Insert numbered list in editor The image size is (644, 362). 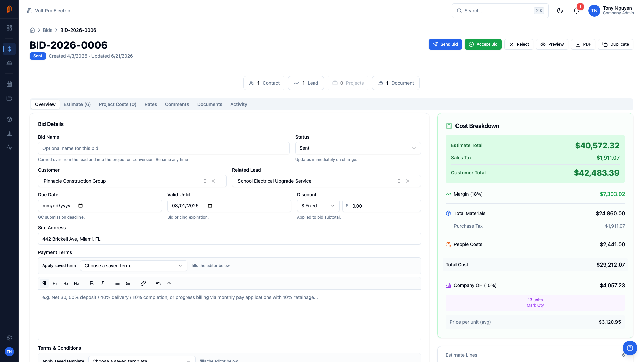pos(128,283)
